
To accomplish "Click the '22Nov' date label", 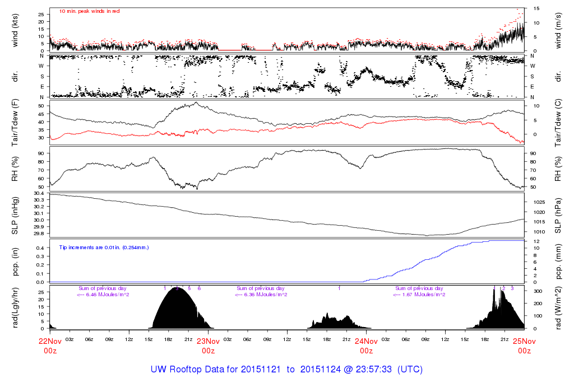I will [50, 342].
